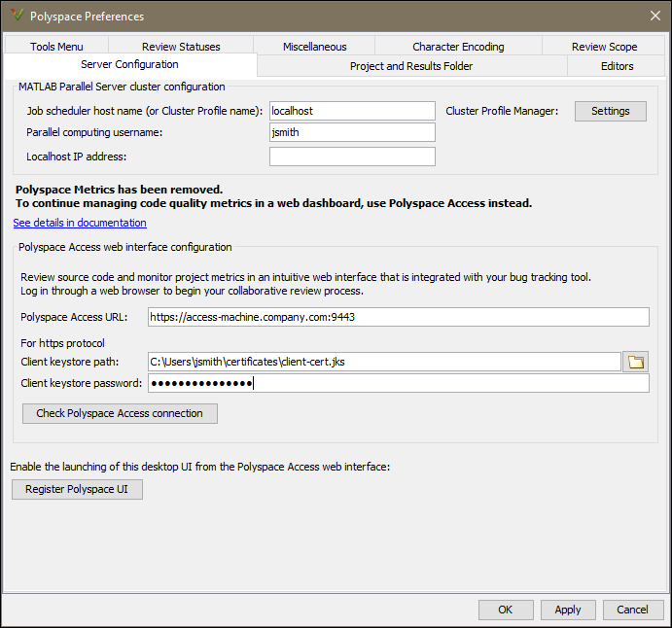Select the Editors tab

click(617, 66)
